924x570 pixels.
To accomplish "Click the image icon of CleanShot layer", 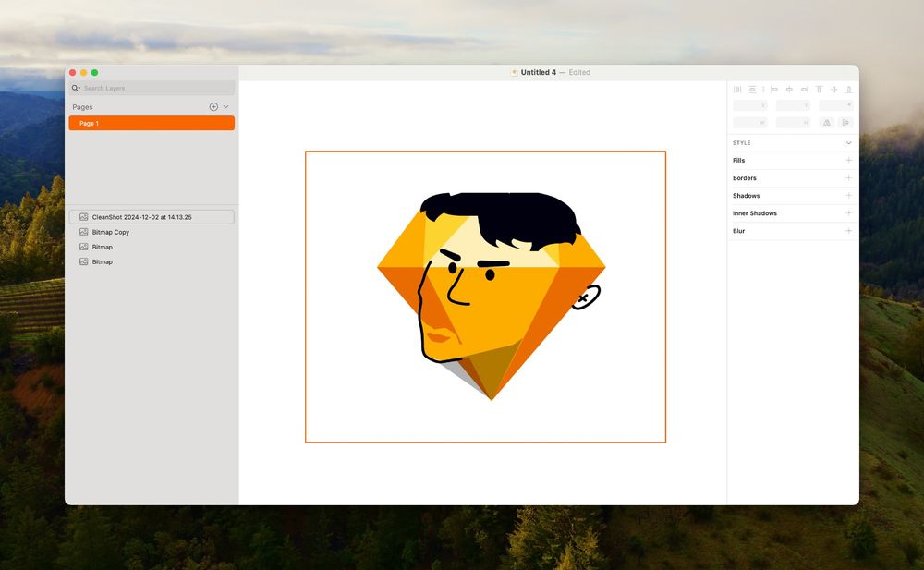I will coord(84,217).
